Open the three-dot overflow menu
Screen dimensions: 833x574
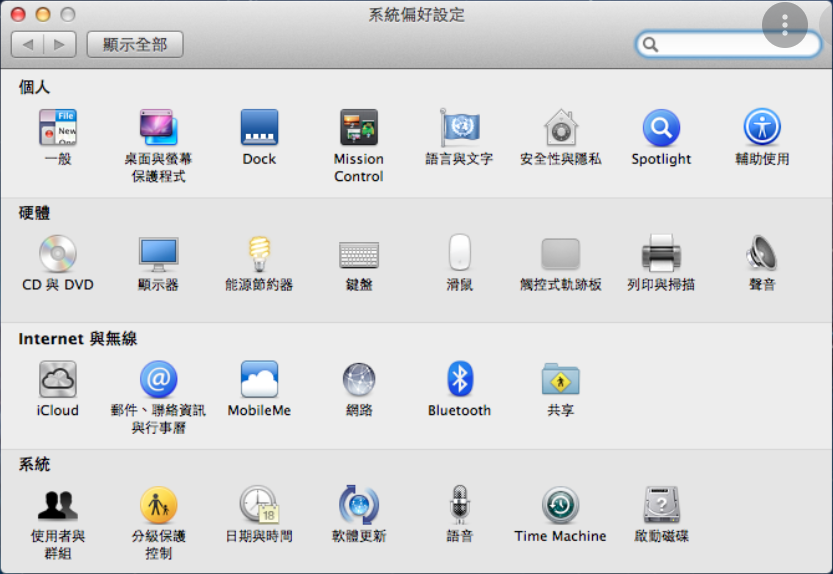pos(785,25)
